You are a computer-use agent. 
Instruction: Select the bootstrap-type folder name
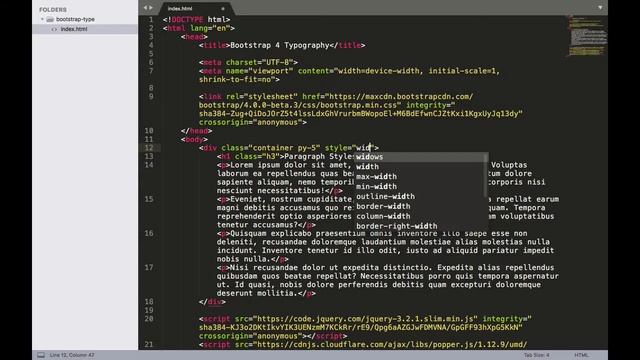(x=75, y=19)
